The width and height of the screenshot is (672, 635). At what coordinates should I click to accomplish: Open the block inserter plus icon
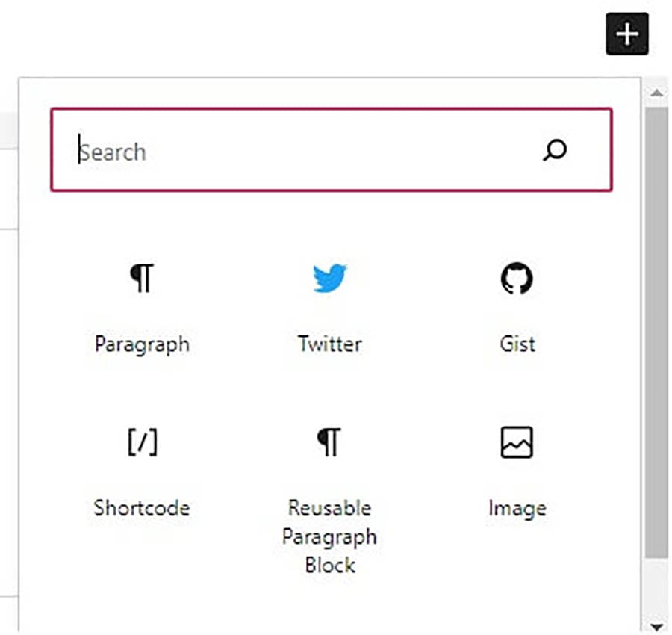pos(627,34)
